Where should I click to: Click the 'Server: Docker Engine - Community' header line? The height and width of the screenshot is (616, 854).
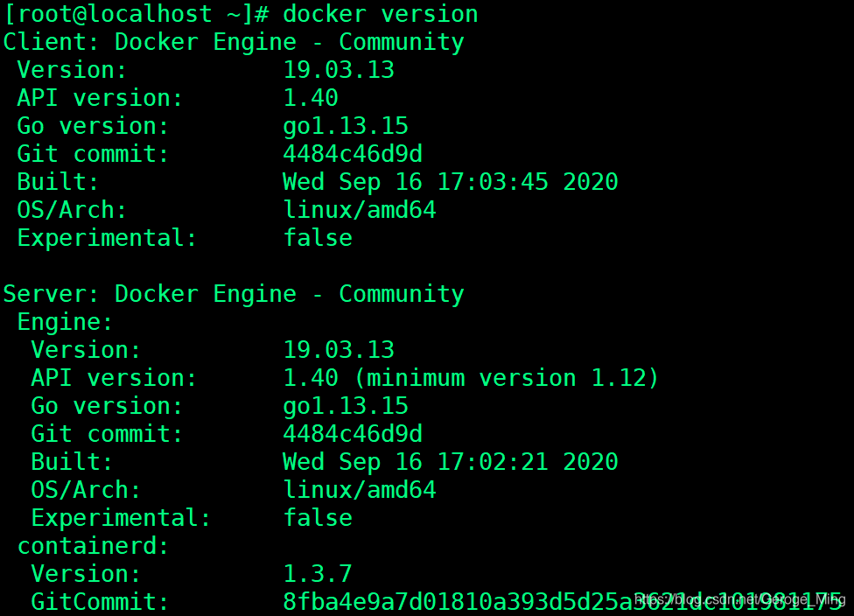click(x=234, y=294)
